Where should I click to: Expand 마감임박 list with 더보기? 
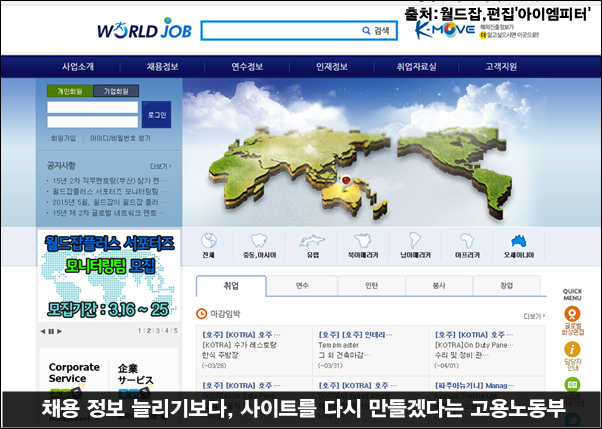click(534, 316)
